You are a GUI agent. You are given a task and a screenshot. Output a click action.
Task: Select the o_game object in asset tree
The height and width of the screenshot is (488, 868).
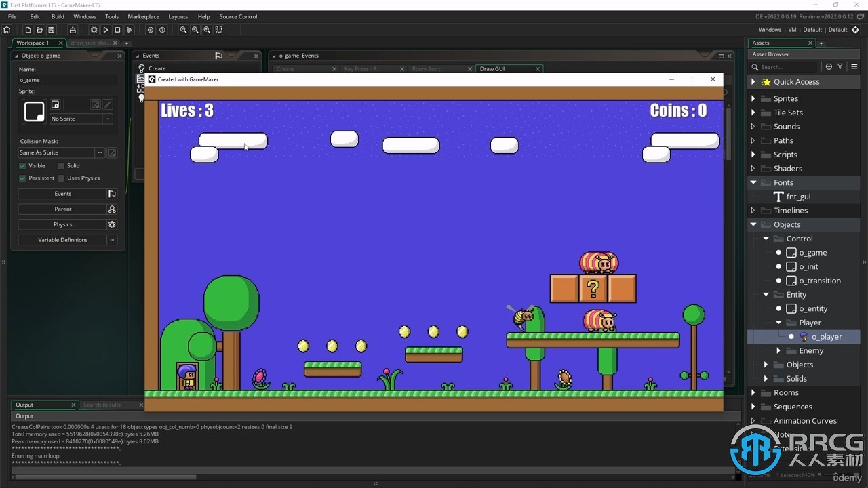812,253
